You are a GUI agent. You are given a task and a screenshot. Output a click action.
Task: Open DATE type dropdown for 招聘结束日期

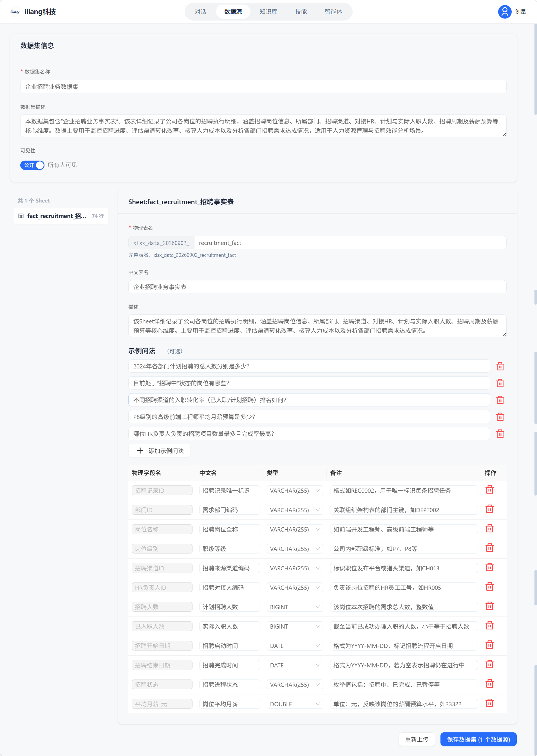pyautogui.click(x=295, y=665)
